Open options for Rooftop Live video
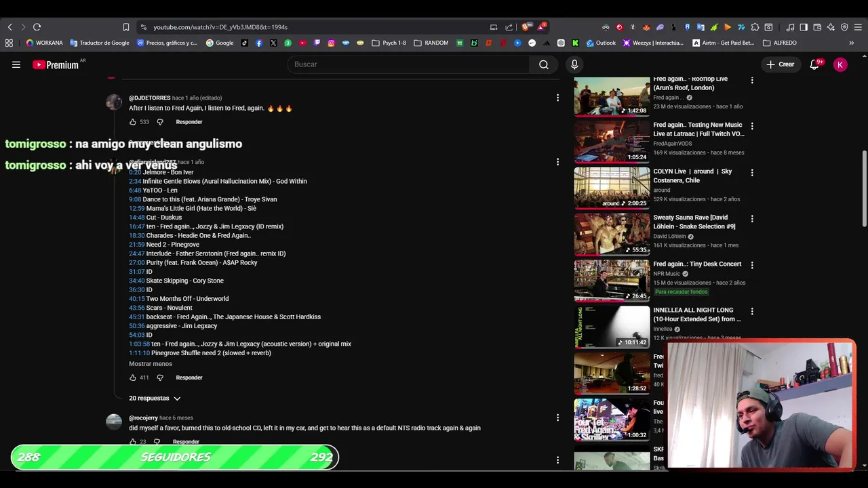This screenshot has width=868, height=488. (751, 80)
